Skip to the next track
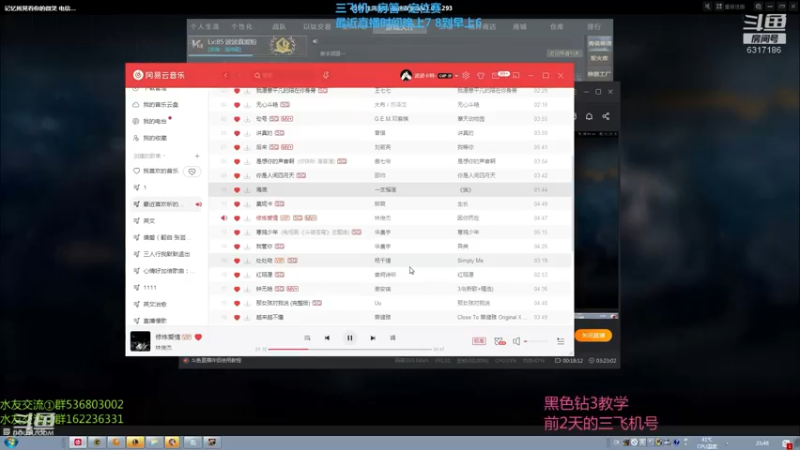This screenshot has height=450, width=800. tap(373, 338)
